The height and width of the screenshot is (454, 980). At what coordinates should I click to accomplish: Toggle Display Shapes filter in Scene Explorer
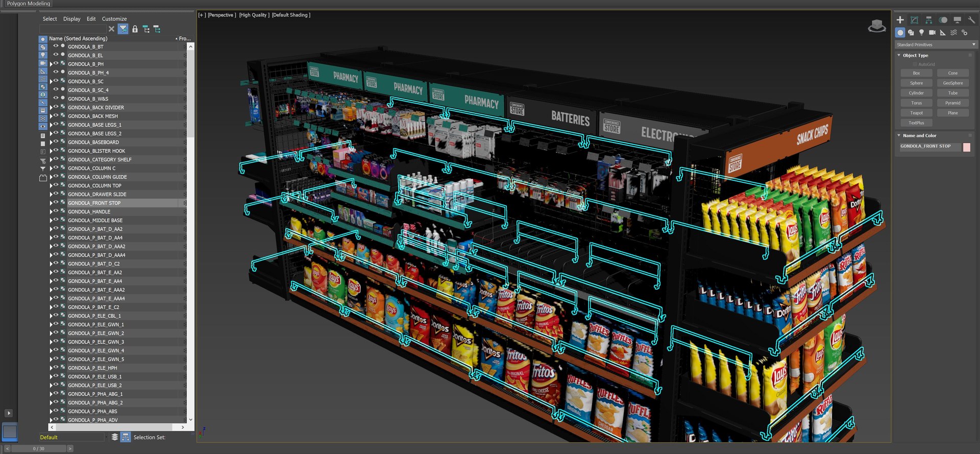pyautogui.click(x=43, y=47)
